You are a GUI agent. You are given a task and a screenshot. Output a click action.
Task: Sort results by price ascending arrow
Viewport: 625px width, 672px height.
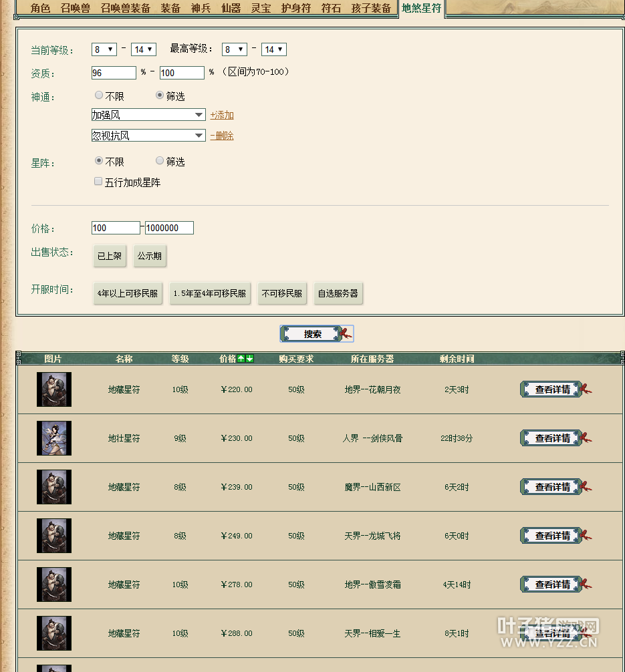pos(241,359)
